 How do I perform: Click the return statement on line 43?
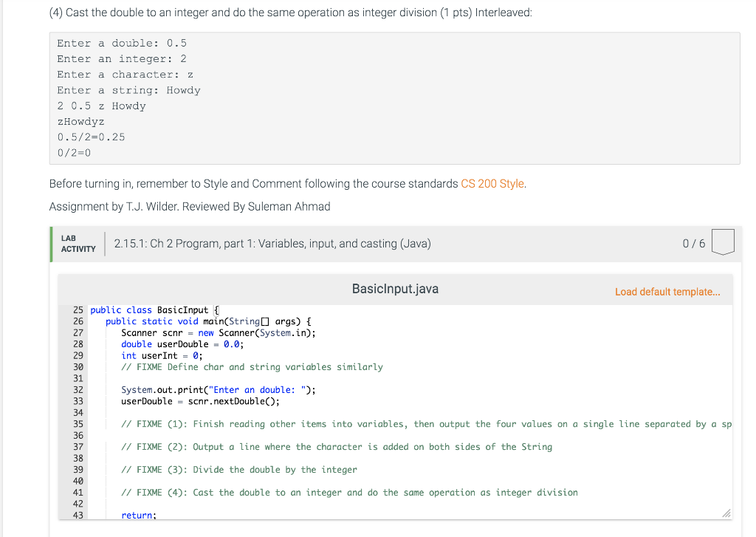(x=139, y=515)
